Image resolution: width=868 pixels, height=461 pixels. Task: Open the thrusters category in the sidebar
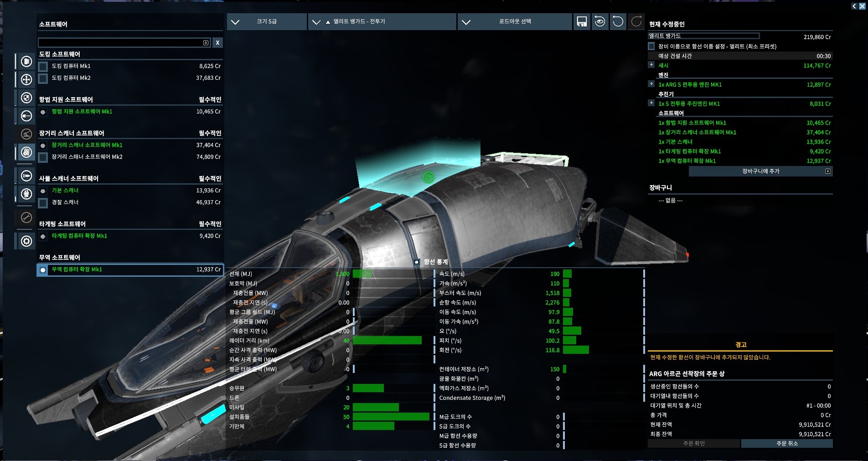coord(26,79)
